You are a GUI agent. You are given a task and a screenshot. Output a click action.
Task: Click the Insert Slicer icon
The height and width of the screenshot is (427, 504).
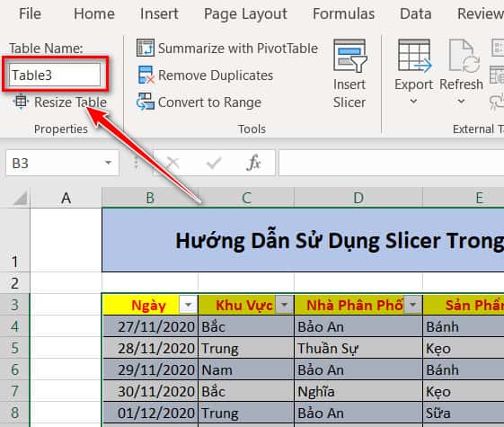(350, 56)
